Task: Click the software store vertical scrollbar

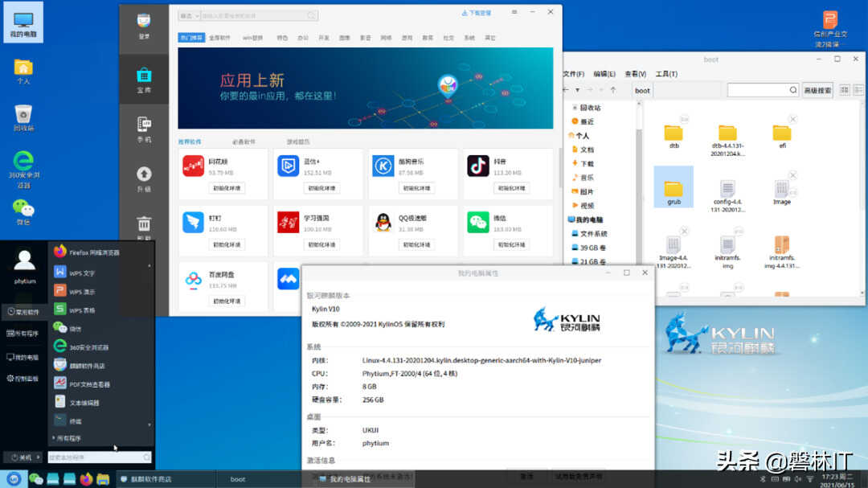Action: [x=559, y=166]
